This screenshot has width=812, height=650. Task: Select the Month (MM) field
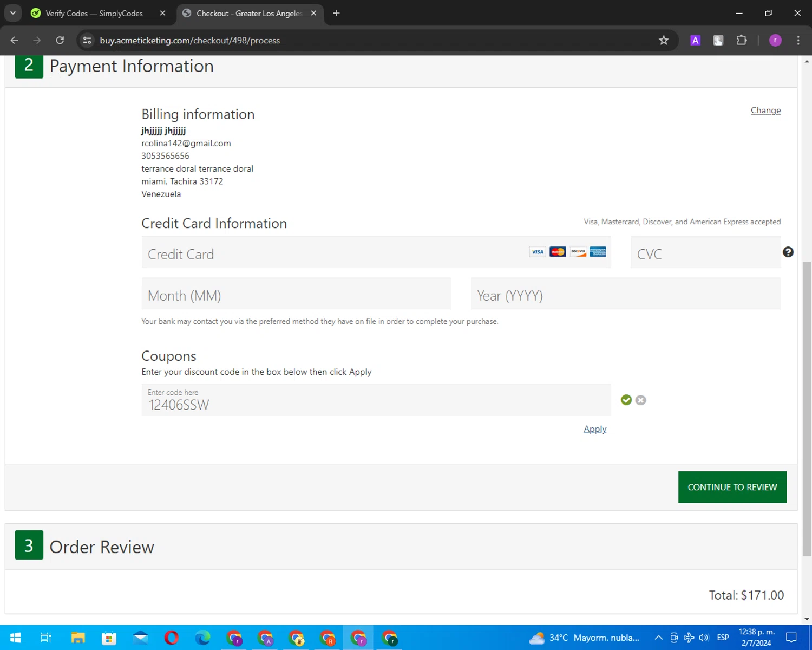coord(296,294)
